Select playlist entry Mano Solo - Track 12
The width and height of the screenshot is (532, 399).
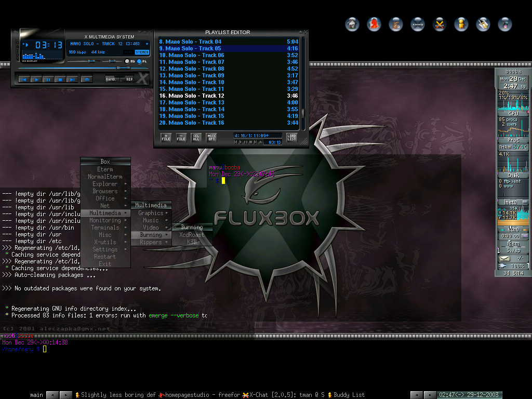coord(229,96)
